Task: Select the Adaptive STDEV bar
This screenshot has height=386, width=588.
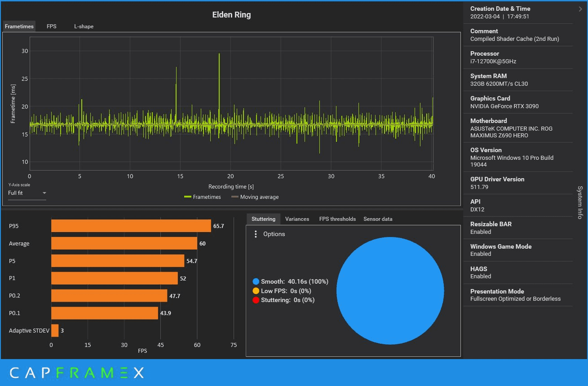Action: click(x=55, y=330)
